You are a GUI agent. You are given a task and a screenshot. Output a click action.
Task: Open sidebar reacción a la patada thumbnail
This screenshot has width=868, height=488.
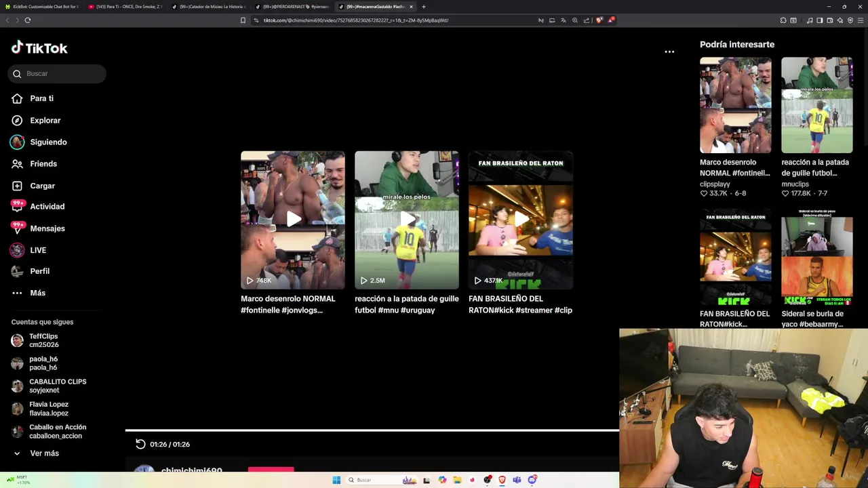tap(817, 105)
